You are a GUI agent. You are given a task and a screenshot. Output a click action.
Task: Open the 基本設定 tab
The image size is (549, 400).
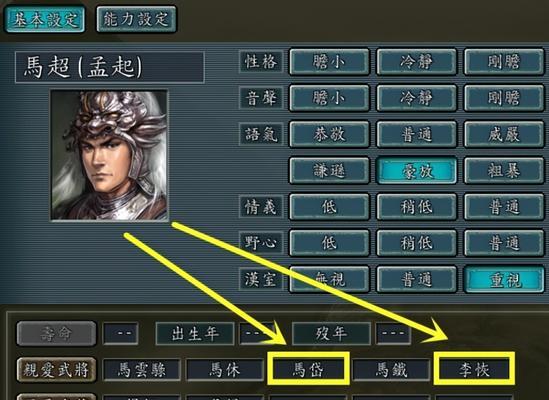[x=45, y=19]
